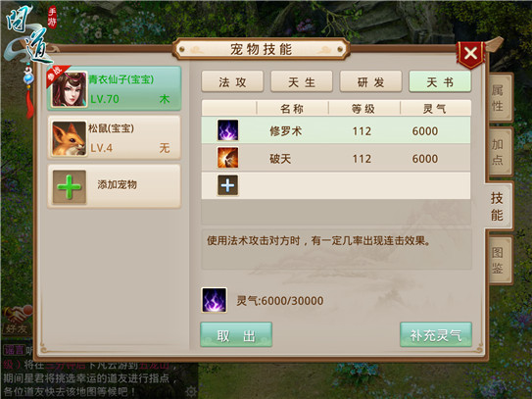Select the 天书 skill tab
532x399 pixels.
click(x=440, y=81)
